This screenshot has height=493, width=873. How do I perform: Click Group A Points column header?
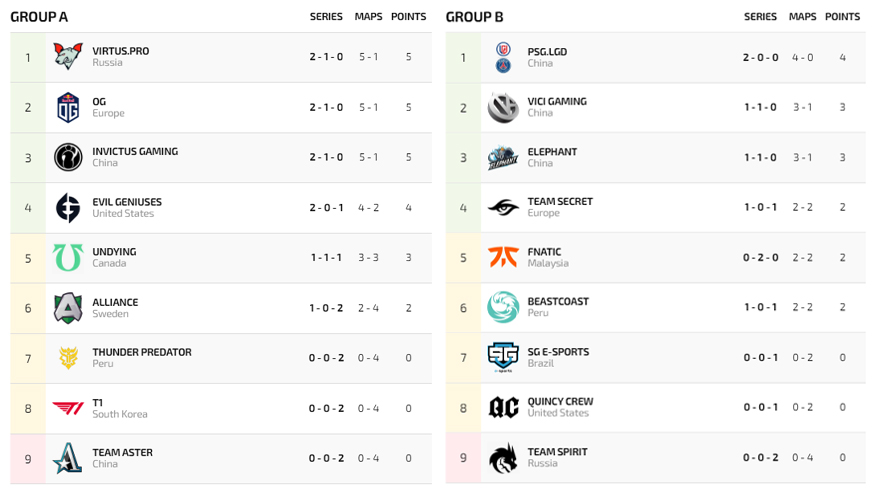pyautogui.click(x=408, y=17)
